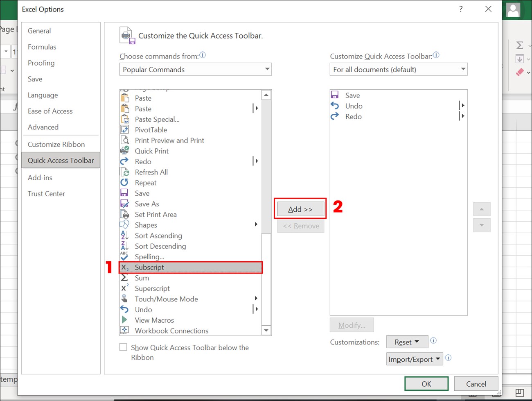Image resolution: width=532 pixels, height=401 pixels.
Task: Expand Undo split arrow in the toolbar list
Action: pos(462,105)
